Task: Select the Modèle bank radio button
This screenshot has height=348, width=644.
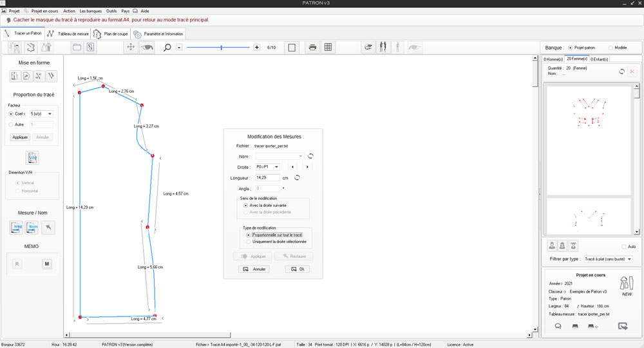Action: point(611,48)
